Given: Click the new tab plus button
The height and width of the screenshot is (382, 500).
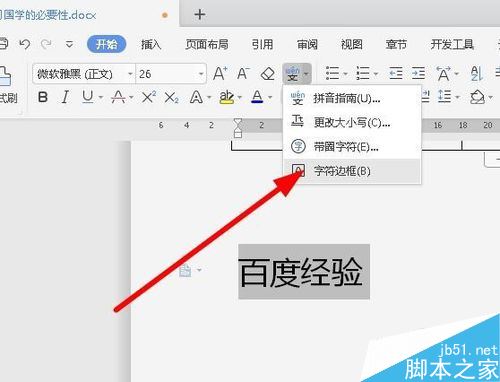Looking at the screenshot, I should pyautogui.click(x=200, y=14).
